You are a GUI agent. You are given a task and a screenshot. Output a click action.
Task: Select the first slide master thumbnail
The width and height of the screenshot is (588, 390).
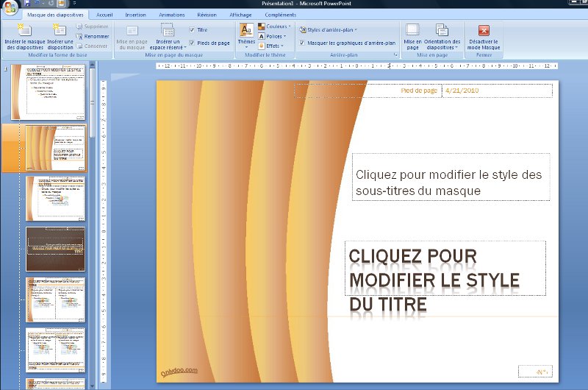coord(48,92)
